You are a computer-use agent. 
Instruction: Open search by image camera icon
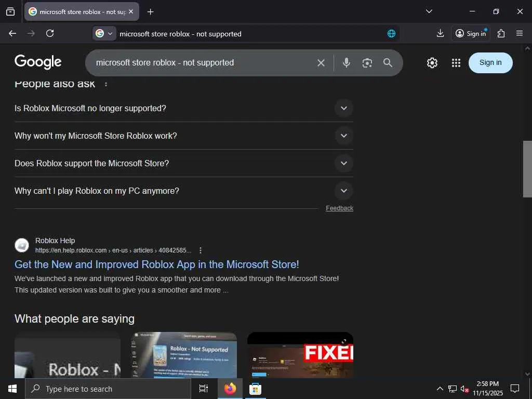[x=367, y=63]
